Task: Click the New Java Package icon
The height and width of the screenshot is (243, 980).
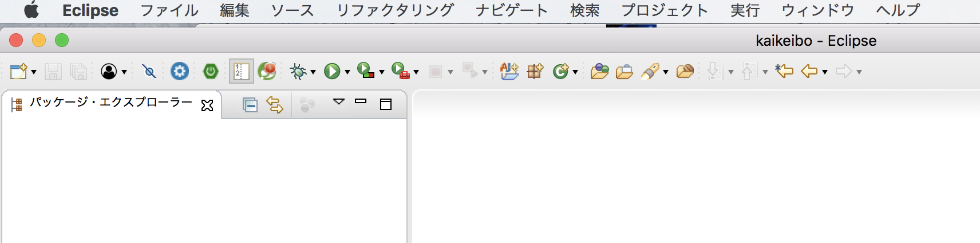Action: (x=535, y=71)
